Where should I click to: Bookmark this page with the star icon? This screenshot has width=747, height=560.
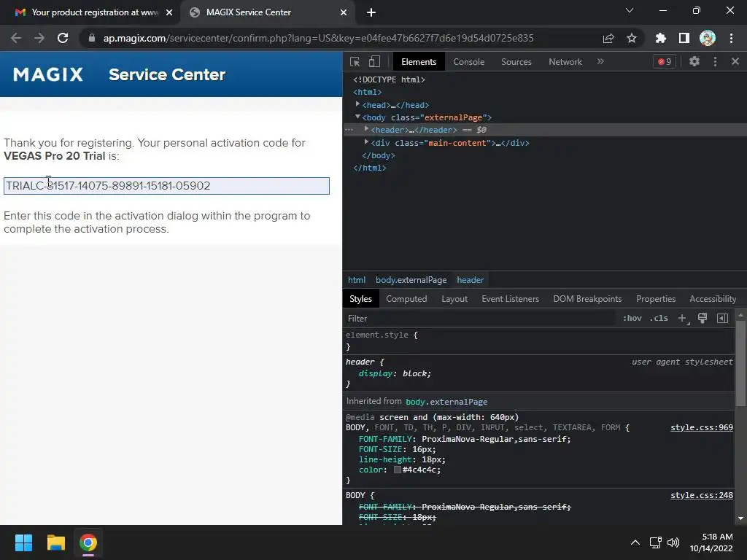point(632,38)
